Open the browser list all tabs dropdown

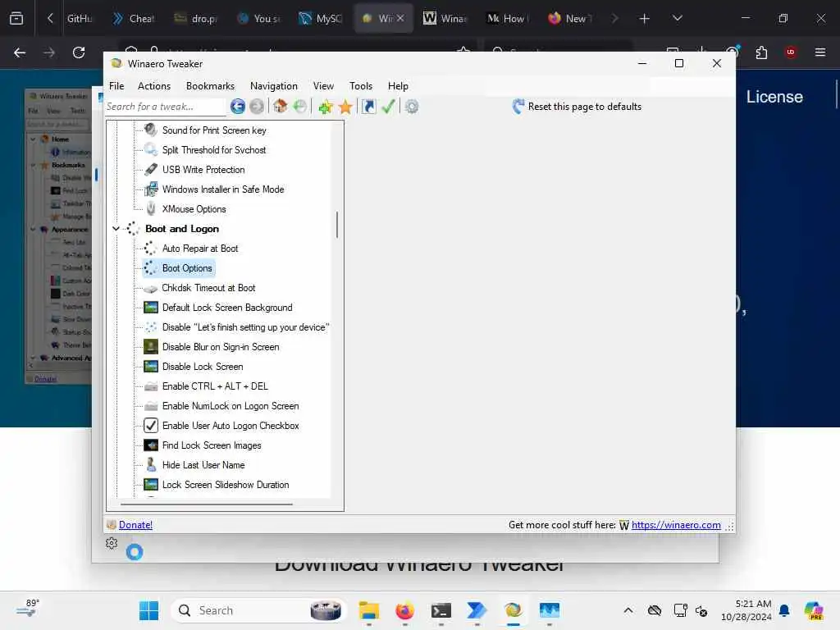pyautogui.click(x=677, y=18)
